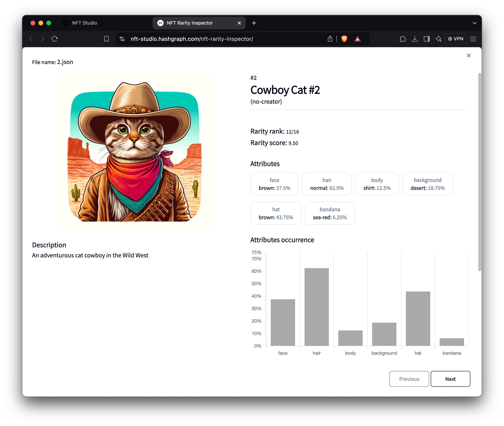The width and height of the screenshot is (504, 426).
Task: Click the Cowboy Cat NFT image
Action: 135,152
